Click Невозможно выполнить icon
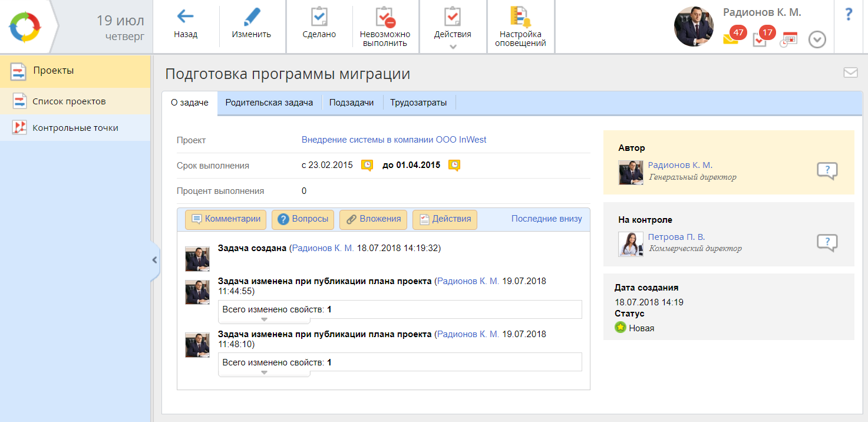Image resolution: width=868 pixels, height=422 pixels. coord(385,17)
